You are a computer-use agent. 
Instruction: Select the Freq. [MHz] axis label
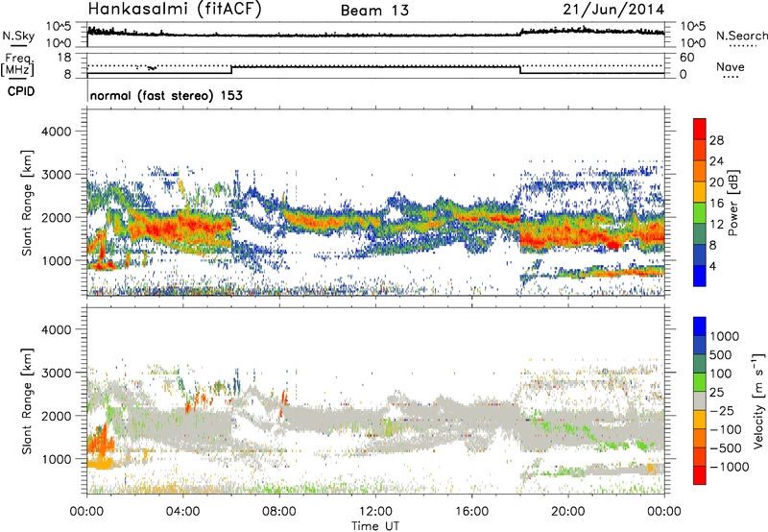17,64
